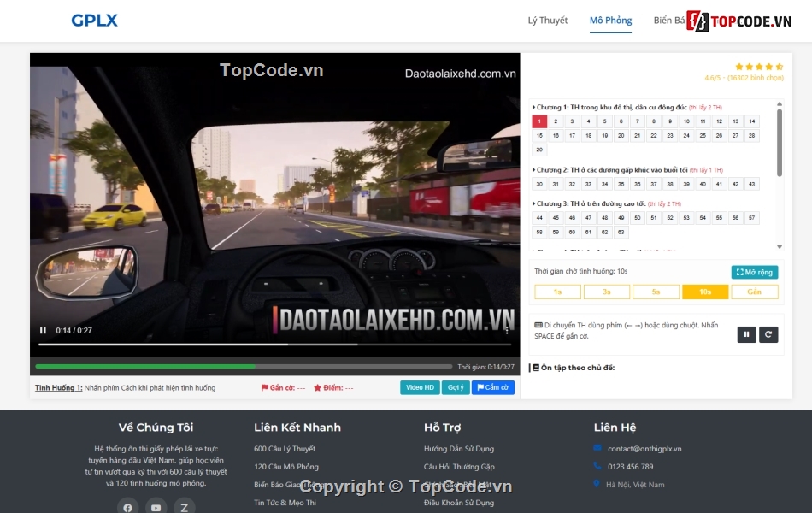This screenshot has height=513, width=812.
Task: Click the contact@onthigplx.vn email address
Action: [x=644, y=449]
